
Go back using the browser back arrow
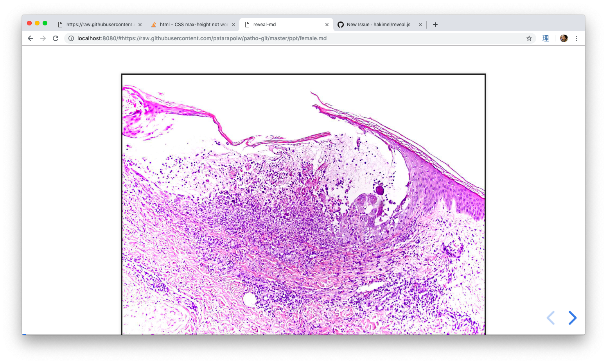point(31,38)
